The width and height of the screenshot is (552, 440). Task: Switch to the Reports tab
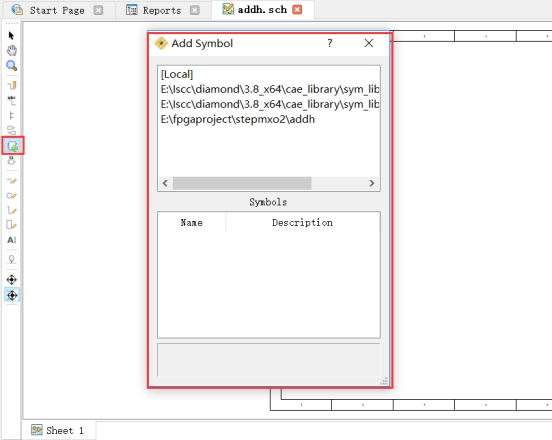click(162, 11)
